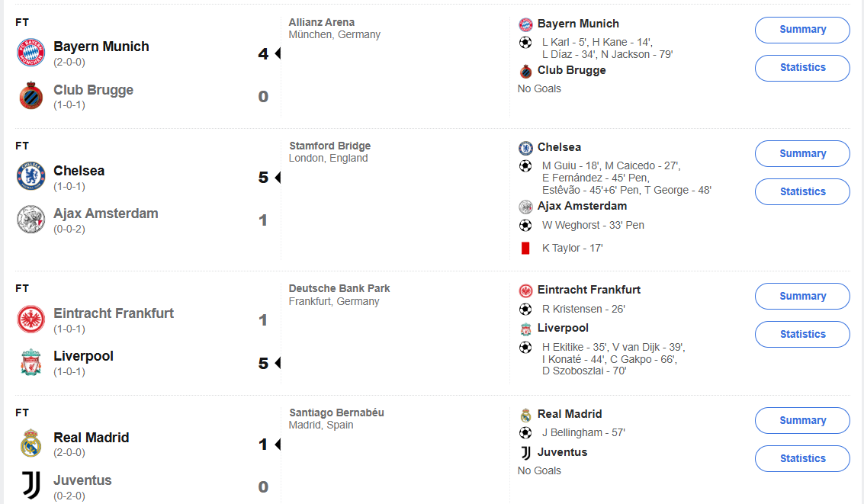Viewport: 864px width, 504px height.
Task: Open Bayern Munich team name link
Action: point(101,47)
